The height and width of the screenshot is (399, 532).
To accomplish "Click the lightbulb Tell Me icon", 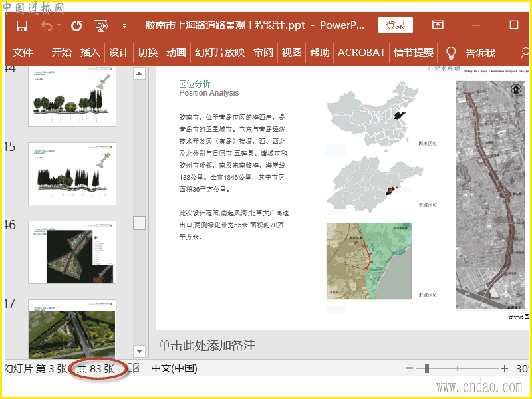I will click(x=451, y=53).
